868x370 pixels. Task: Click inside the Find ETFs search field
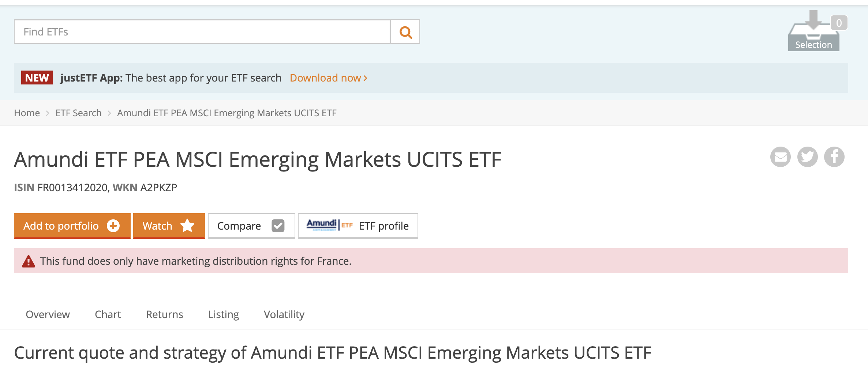[x=201, y=32]
